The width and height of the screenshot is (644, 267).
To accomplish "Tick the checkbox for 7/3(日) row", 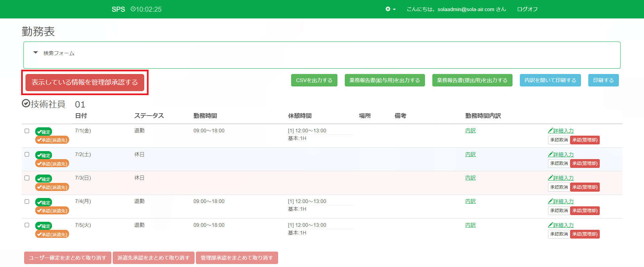I will point(27,178).
